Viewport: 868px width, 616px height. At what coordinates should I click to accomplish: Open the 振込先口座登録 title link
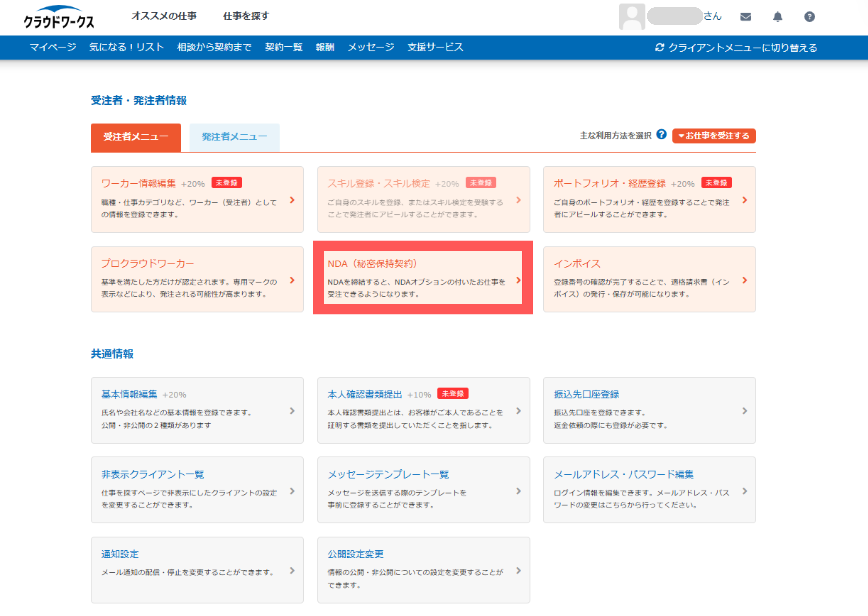point(586,394)
